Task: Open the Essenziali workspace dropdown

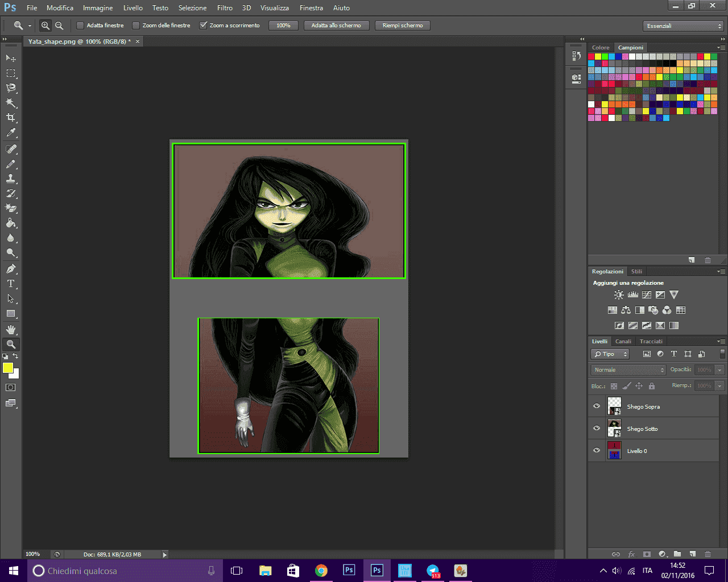Action: [x=684, y=26]
